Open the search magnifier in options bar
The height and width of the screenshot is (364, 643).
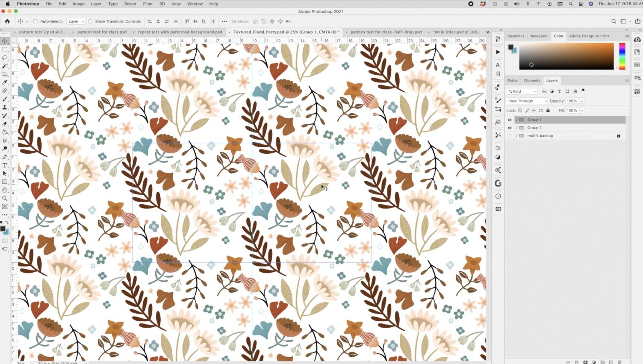(614, 21)
